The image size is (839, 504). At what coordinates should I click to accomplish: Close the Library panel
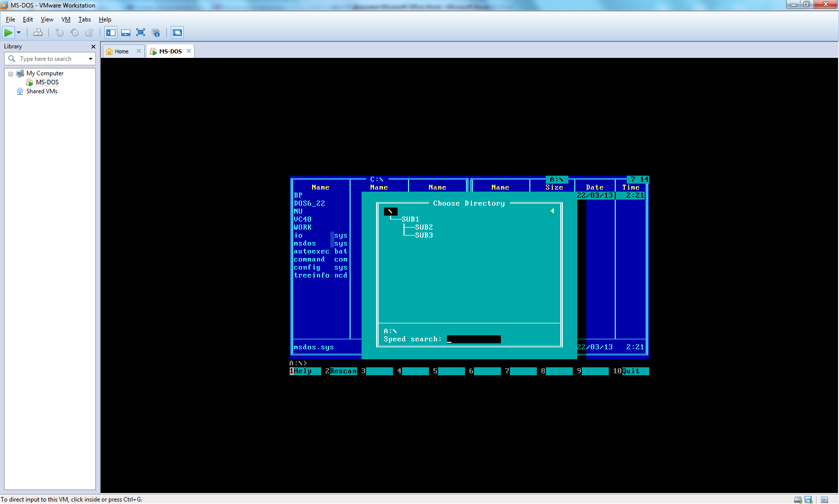point(93,46)
